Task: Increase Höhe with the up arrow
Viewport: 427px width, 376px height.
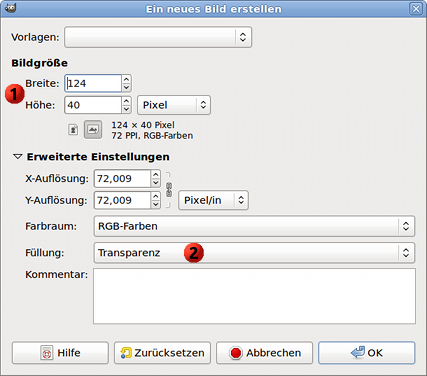Action: pyautogui.click(x=126, y=101)
